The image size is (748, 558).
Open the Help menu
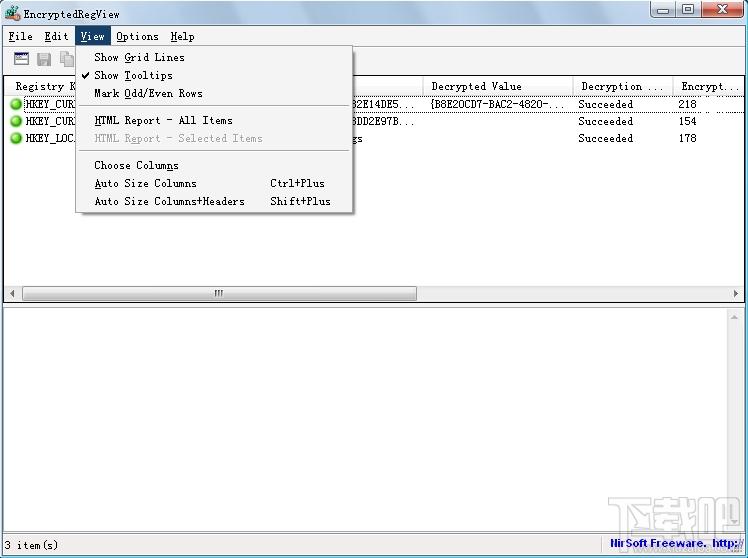click(x=182, y=36)
